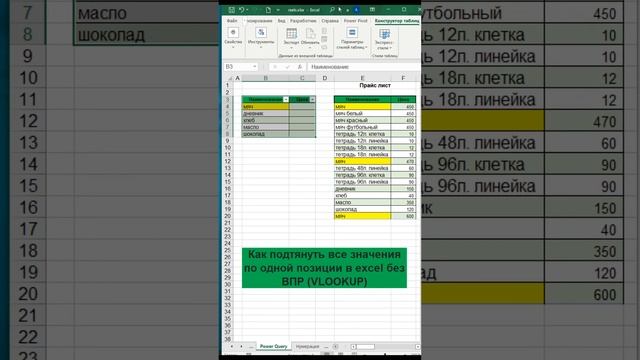Select column header D
Viewport: 640px width, 360px height.
click(x=325, y=78)
